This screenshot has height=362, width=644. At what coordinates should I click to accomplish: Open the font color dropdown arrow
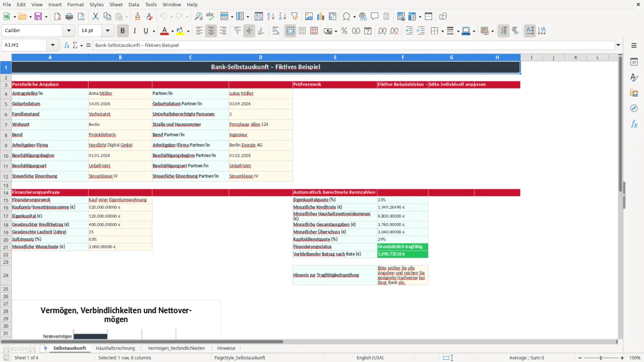173,31
